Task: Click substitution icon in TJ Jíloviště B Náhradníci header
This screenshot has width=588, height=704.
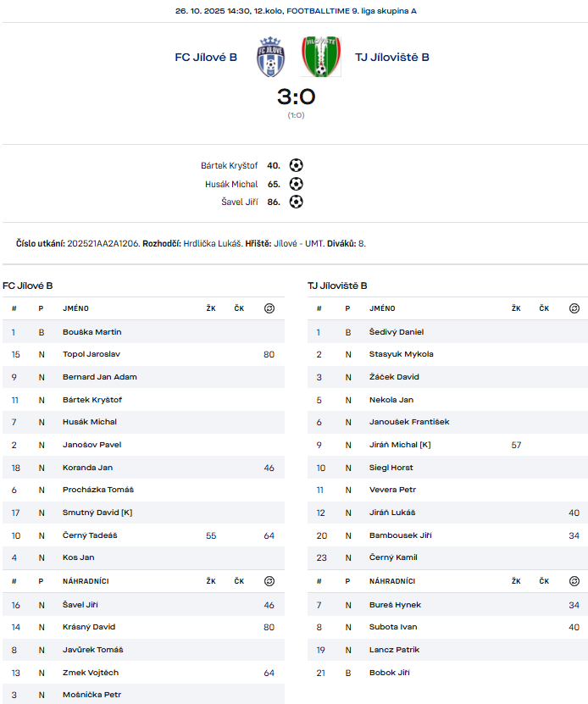Action: click(x=574, y=581)
